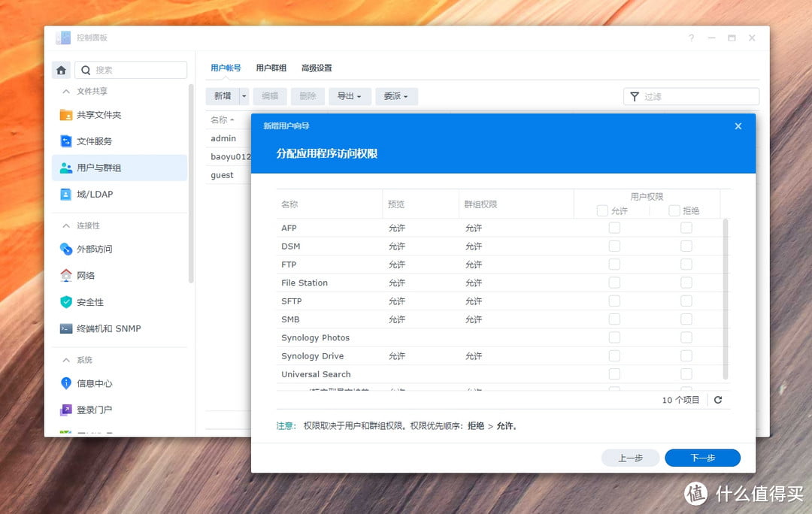Click the 上一步 button

pyautogui.click(x=630, y=457)
